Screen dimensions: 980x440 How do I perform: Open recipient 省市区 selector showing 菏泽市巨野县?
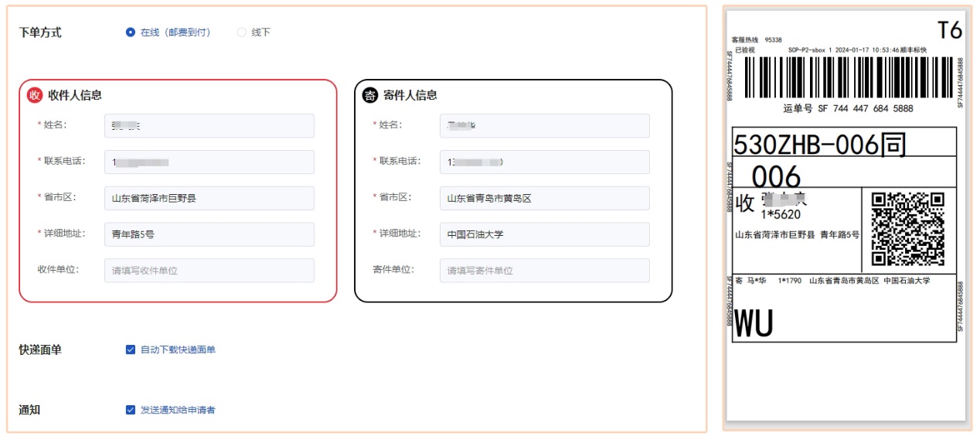(209, 199)
